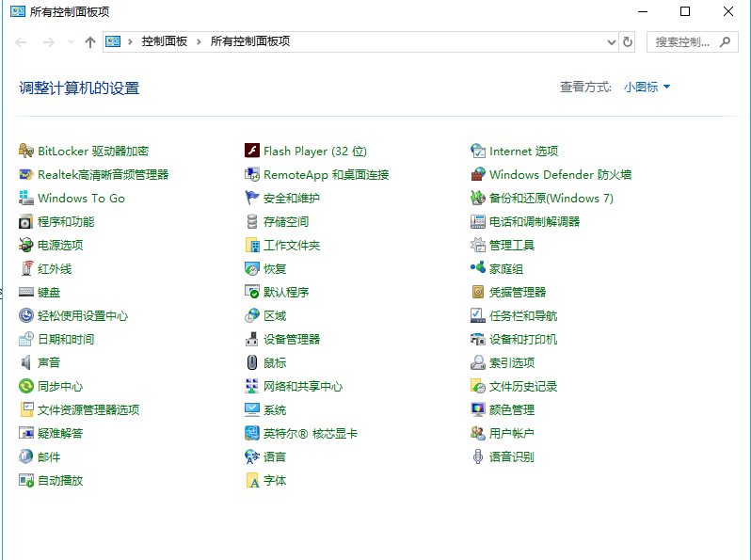This screenshot has width=751, height=560.
Task: Open the 备份和还原(Windows 7) link
Action: pos(551,198)
